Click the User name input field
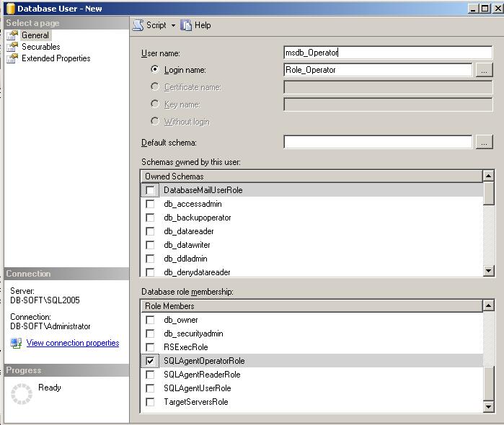Image resolution: width=504 pixels, height=425 pixels. [388, 53]
